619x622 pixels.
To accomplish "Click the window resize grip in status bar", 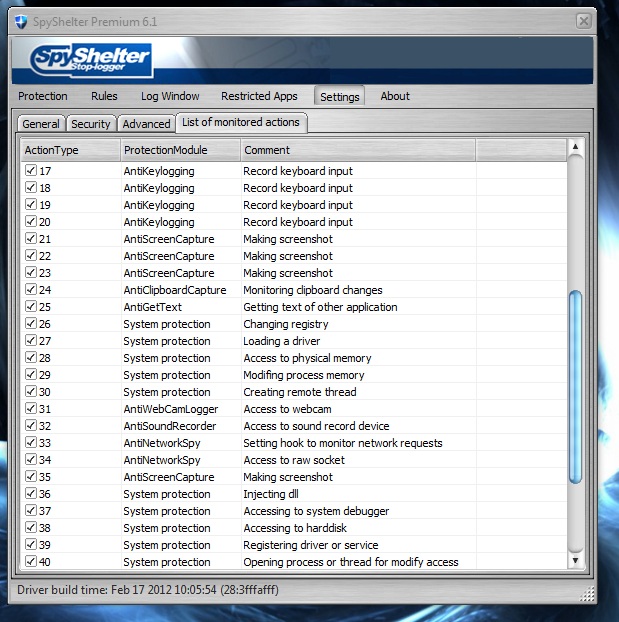I will pyautogui.click(x=587, y=594).
